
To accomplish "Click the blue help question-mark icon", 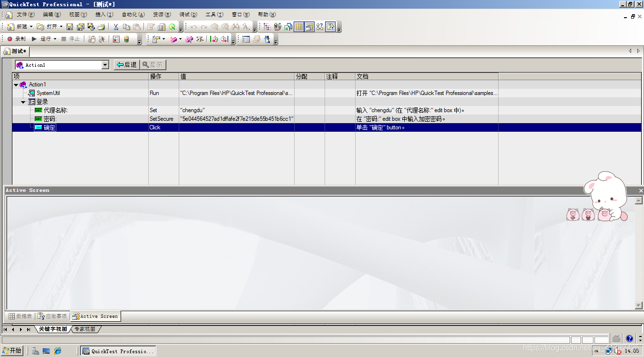I will [629, 338].
